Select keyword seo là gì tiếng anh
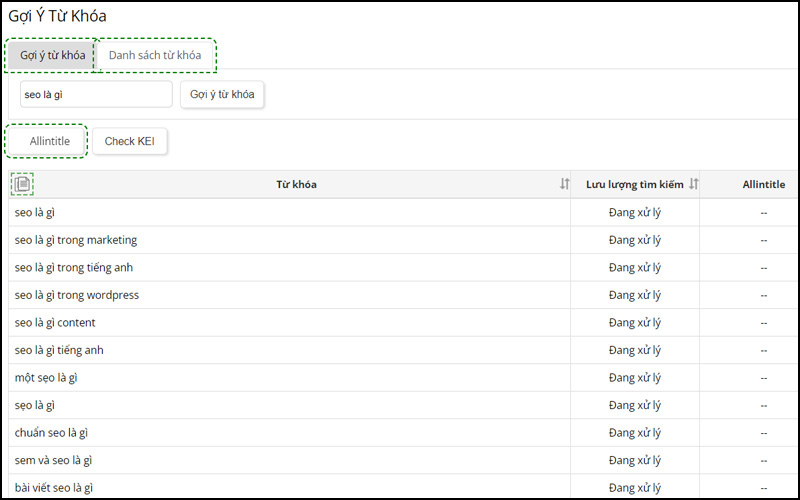 pyautogui.click(x=59, y=351)
